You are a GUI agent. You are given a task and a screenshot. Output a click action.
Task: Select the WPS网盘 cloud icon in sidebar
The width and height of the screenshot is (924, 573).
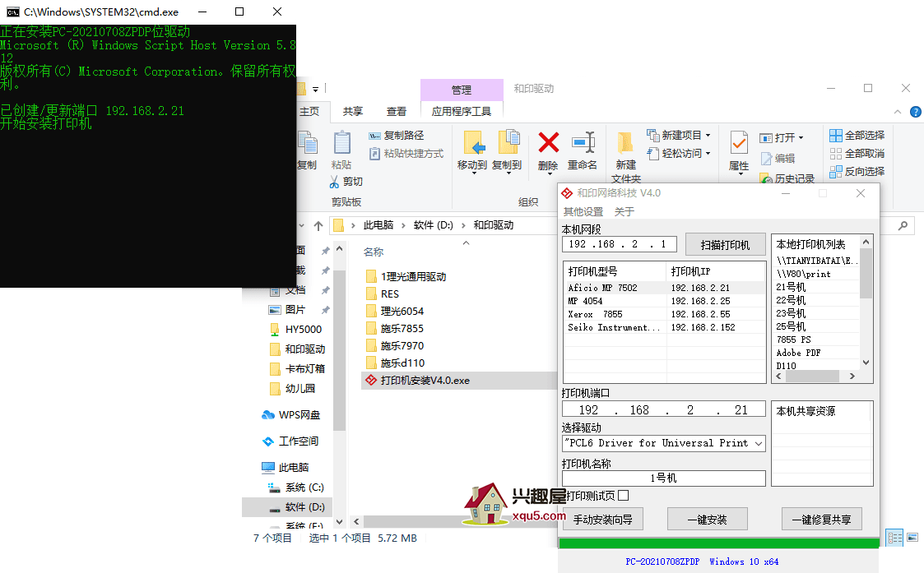268,415
